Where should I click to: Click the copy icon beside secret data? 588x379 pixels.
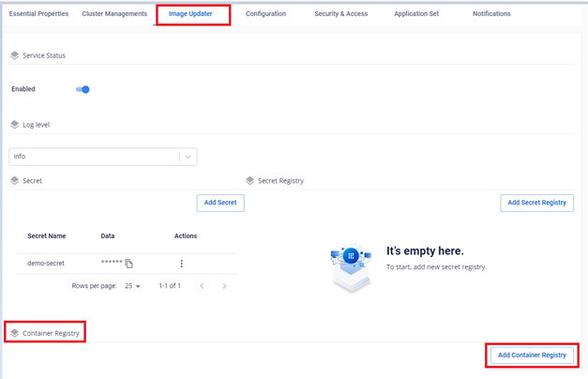click(129, 264)
